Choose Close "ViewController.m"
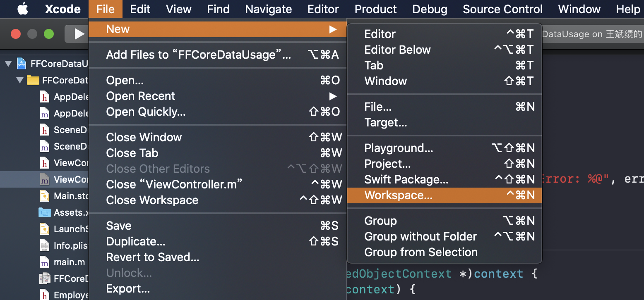 pos(217,184)
